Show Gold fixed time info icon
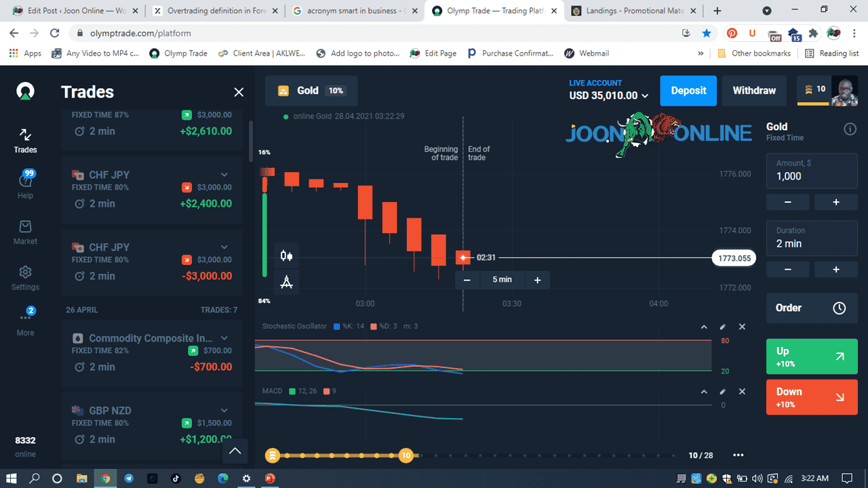 [850, 129]
